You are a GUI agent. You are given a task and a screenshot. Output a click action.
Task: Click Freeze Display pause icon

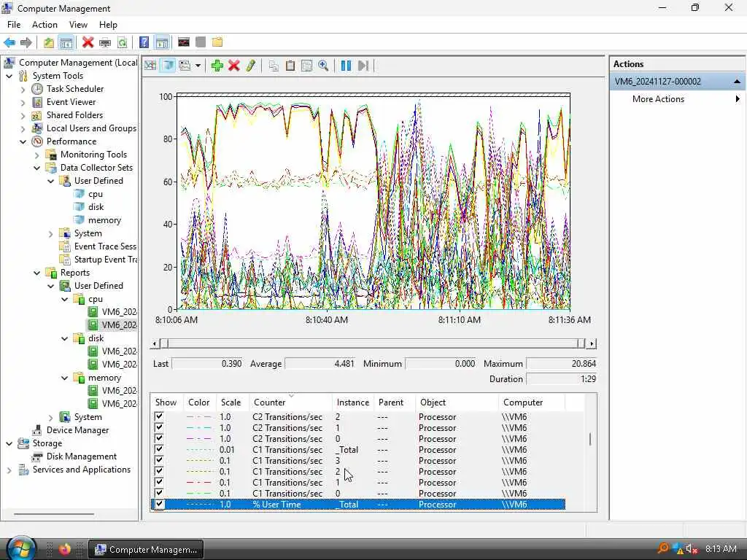tap(346, 65)
